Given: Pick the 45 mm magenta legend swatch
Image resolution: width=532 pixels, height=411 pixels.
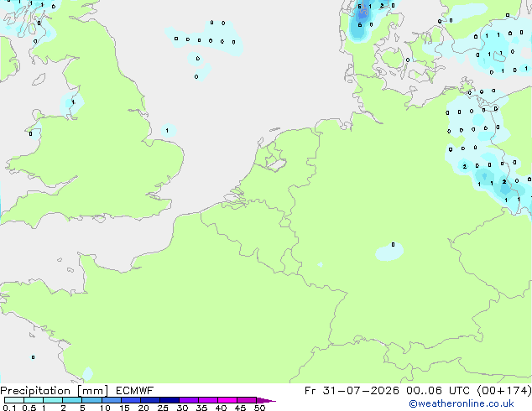Looking at the screenshot, I should (x=247, y=400).
